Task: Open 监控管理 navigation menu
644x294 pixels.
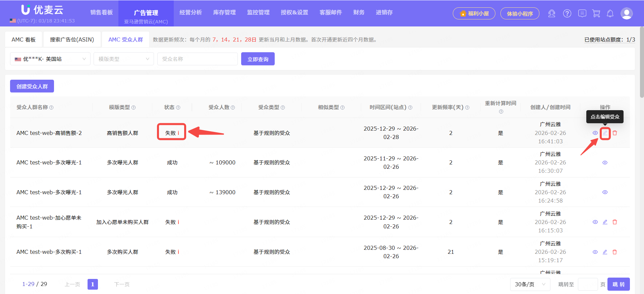Action: point(258,12)
